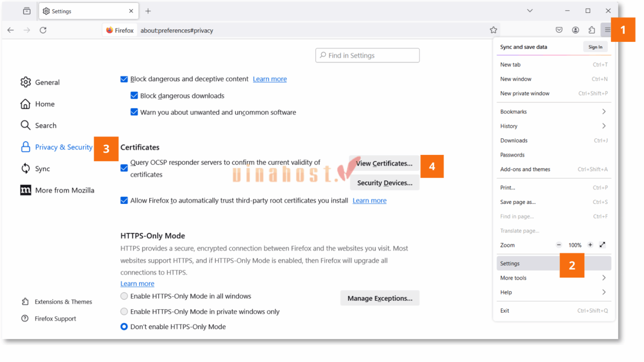The height and width of the screenshot is (362, 644).
Task: Click Sign In to sync data
Action: 595,46
